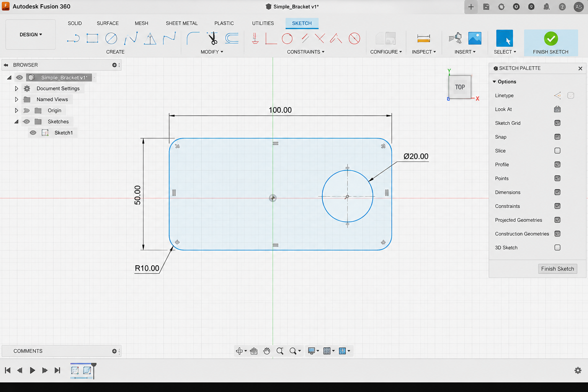Select the Spline sketch tool
Screen dimensions: 588x392
click(x=169, y=38)
